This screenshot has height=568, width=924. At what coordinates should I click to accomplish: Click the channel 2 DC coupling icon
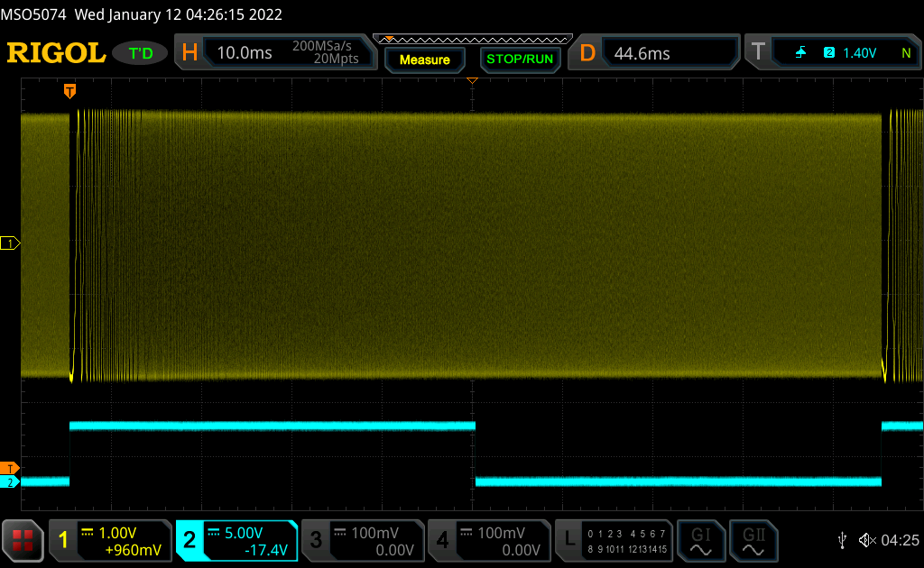213,532
